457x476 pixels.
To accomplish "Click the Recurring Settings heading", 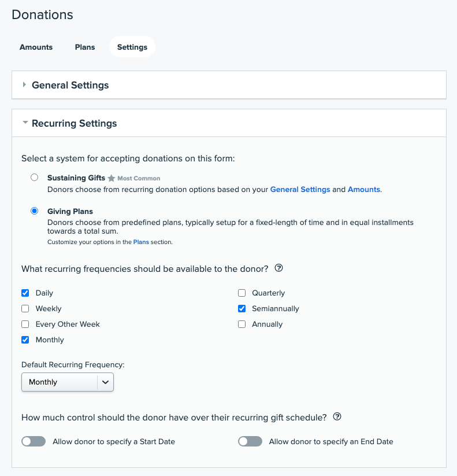I will [x=75, y=123].
